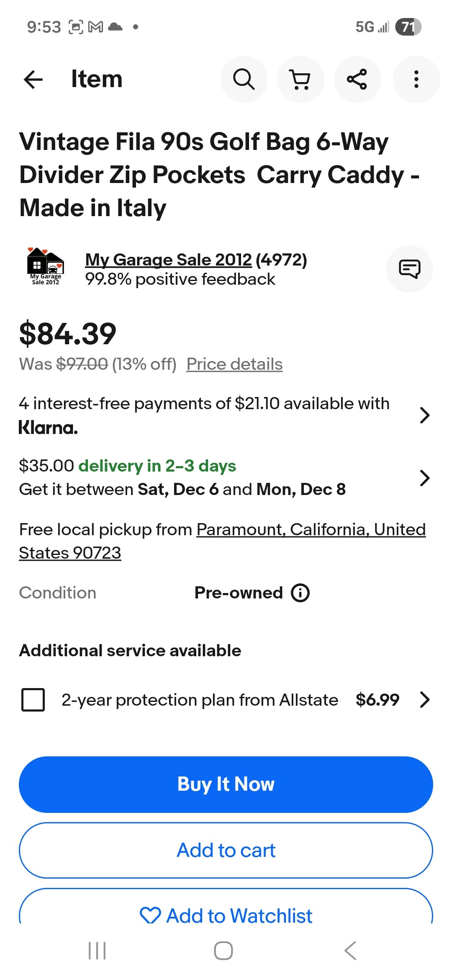Tap the Android recent apps button
Image resolution: width=452 pixels, height=980 pixels.
tap(97, 951)
